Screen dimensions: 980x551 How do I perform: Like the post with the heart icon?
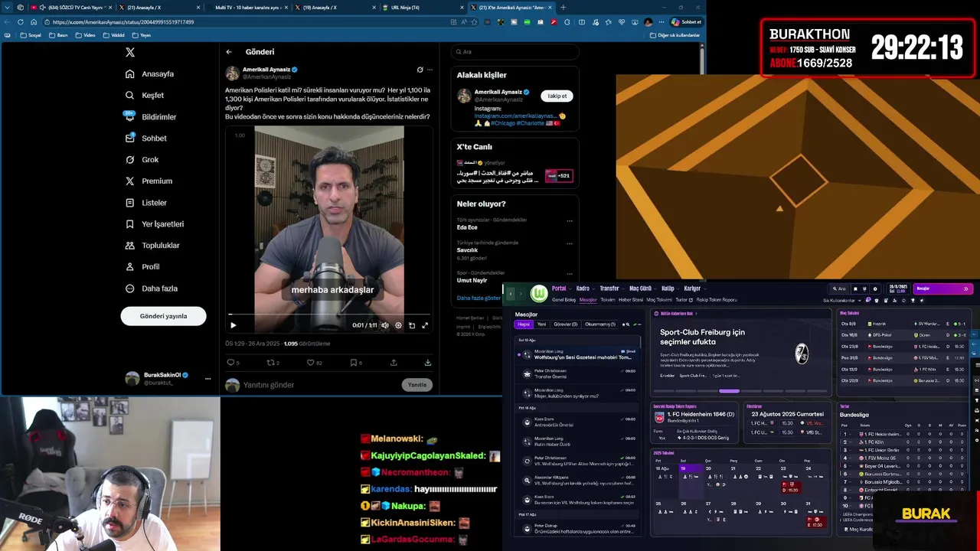point(310,363)
